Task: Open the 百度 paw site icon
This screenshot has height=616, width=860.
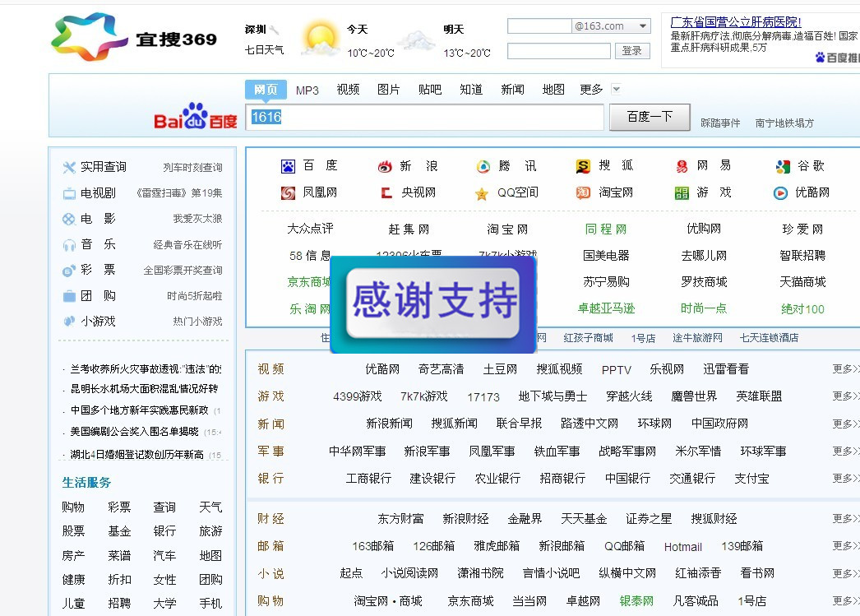Action: pyautogui.click(x=288, y=166)
